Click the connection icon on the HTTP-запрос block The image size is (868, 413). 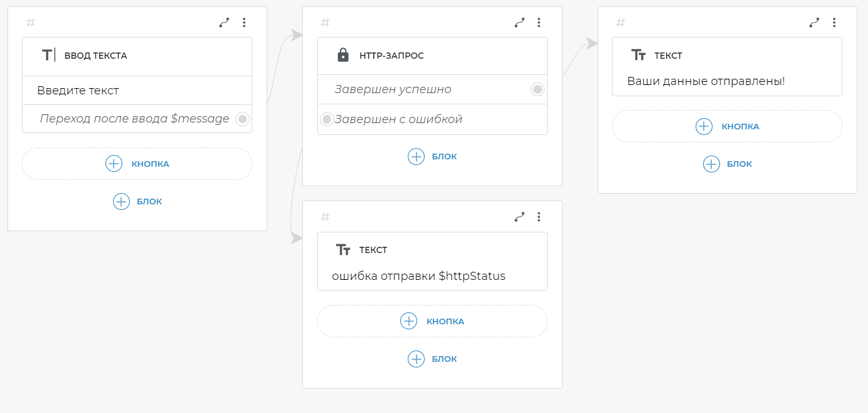click(x=520, y=22)
